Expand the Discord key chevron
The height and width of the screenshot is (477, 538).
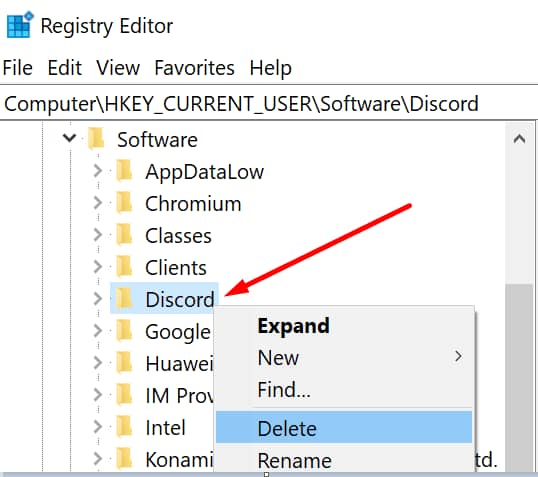[98, 299]
